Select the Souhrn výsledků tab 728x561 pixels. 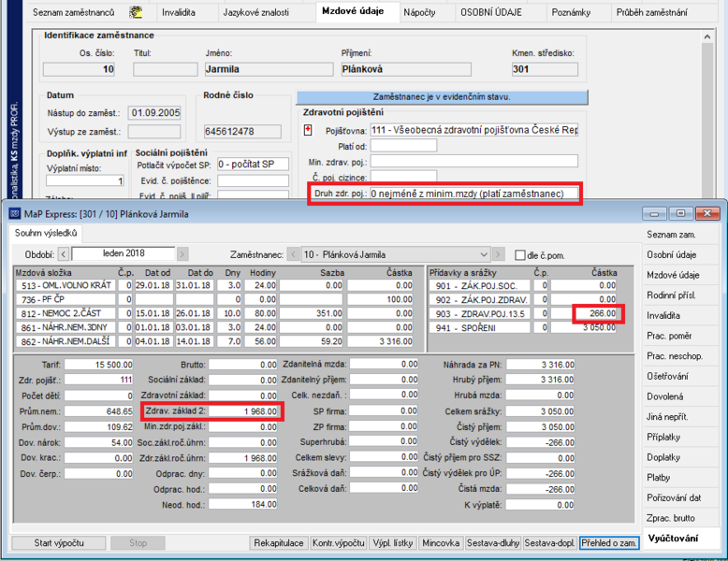(46, 233)
